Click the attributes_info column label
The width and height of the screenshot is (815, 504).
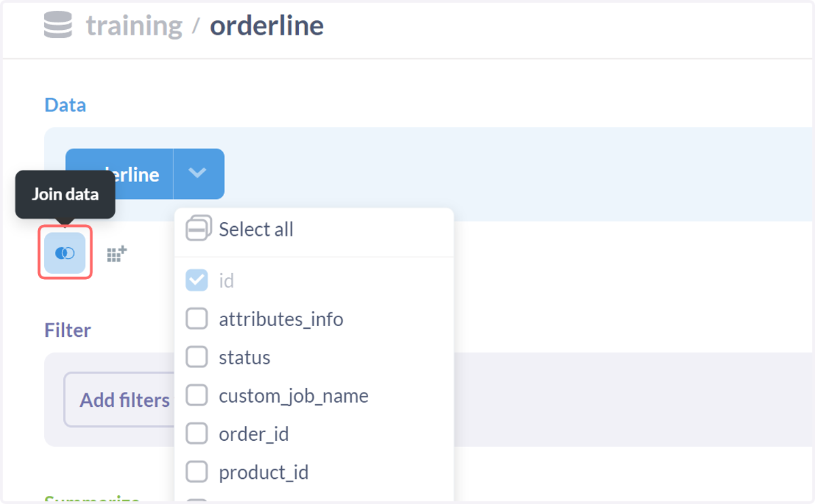pos(281,319)
